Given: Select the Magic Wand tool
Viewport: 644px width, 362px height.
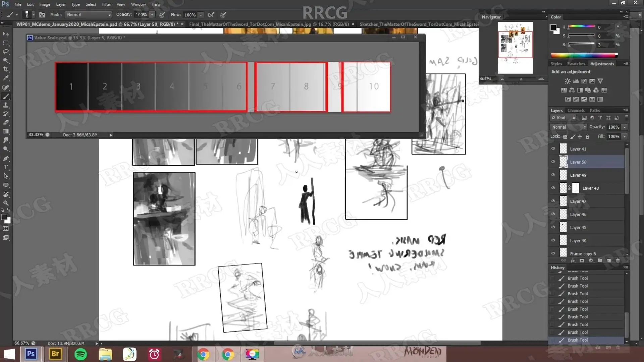Looking at the screenshot, I should (6, 60).
